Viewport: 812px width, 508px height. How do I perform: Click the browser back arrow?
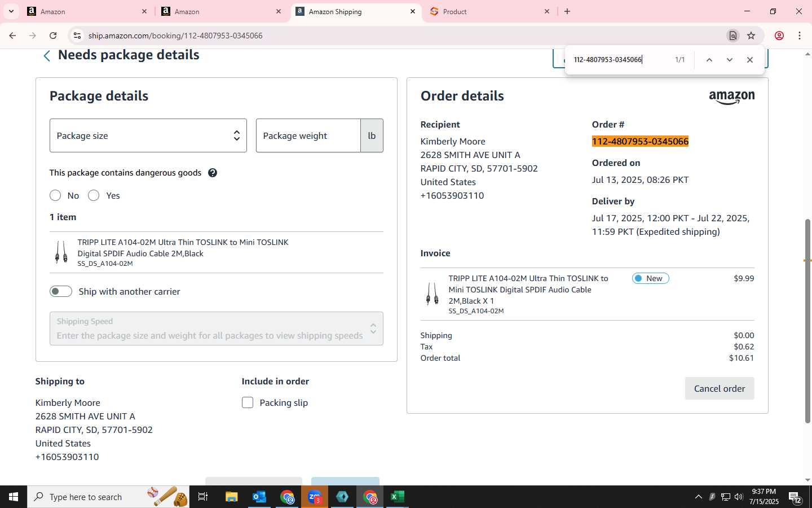click(x=12, y=36)
